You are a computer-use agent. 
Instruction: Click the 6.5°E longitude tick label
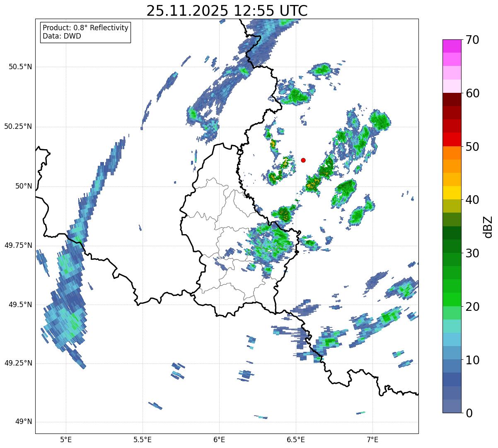coord(296,439)
